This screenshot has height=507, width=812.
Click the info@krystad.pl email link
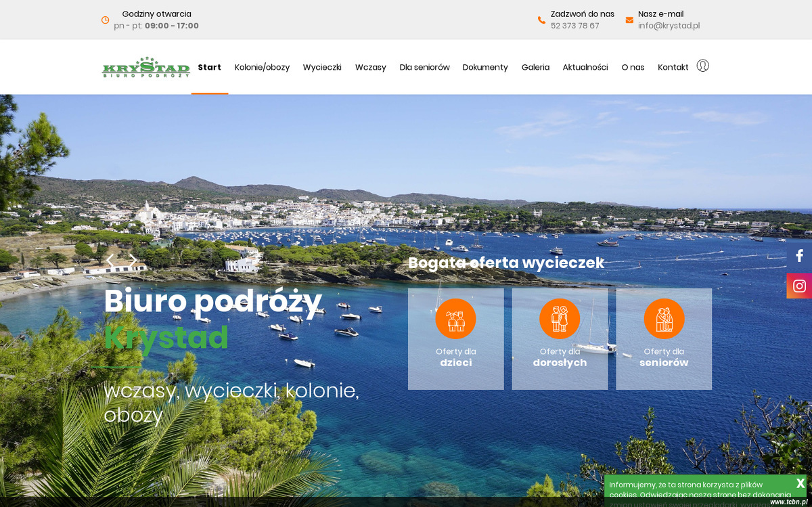pos(669,26)
